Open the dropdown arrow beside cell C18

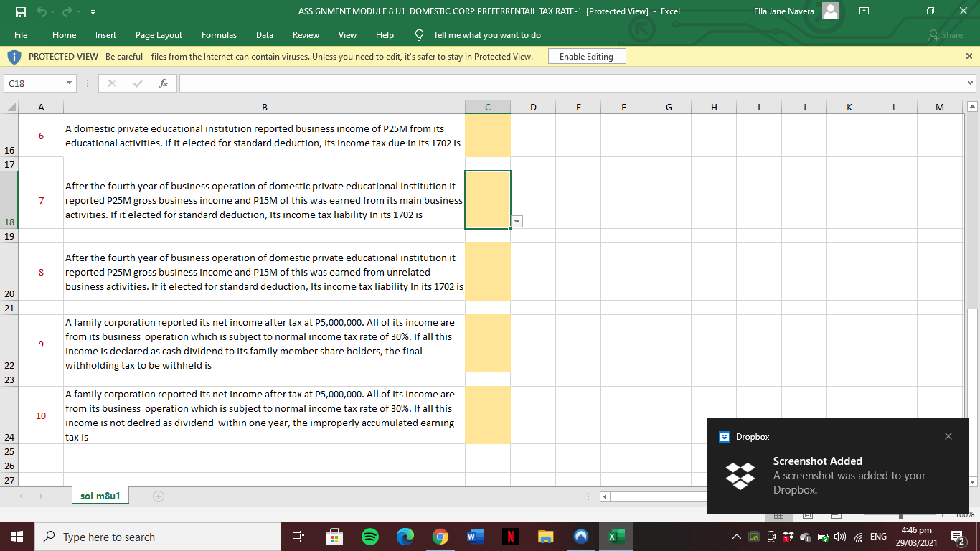tap(516, 221)
